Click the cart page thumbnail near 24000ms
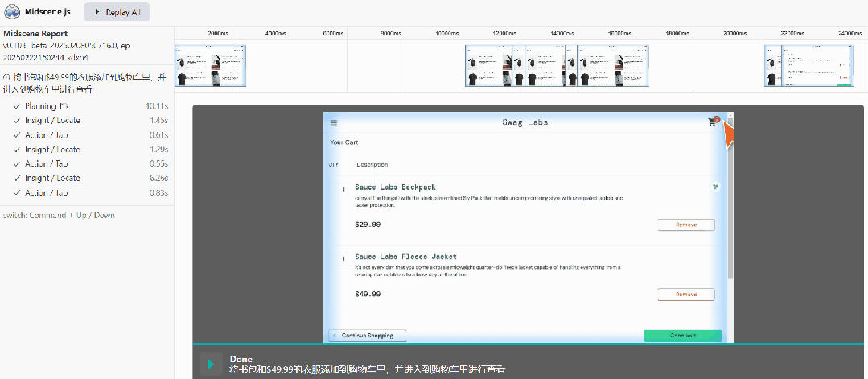 pos(816,66)
